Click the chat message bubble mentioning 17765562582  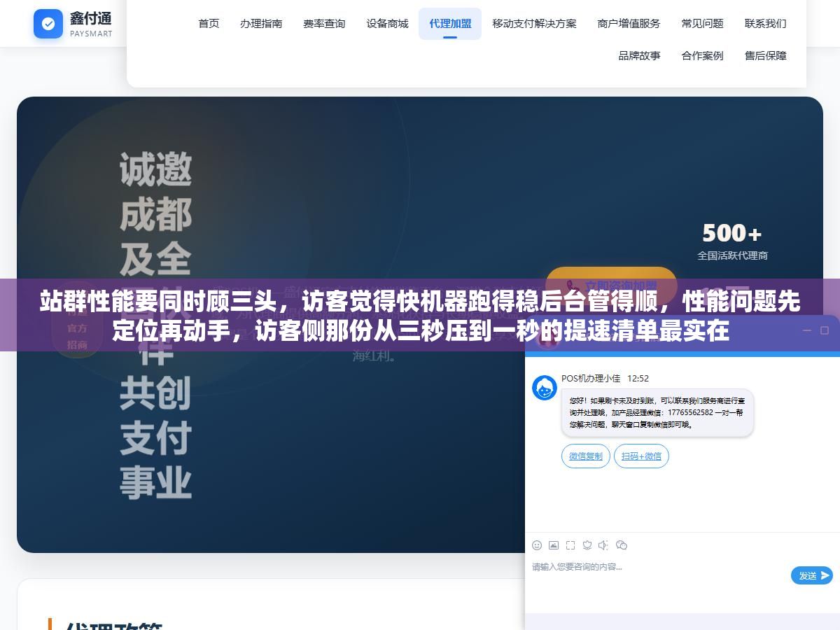tap(657, 413)
